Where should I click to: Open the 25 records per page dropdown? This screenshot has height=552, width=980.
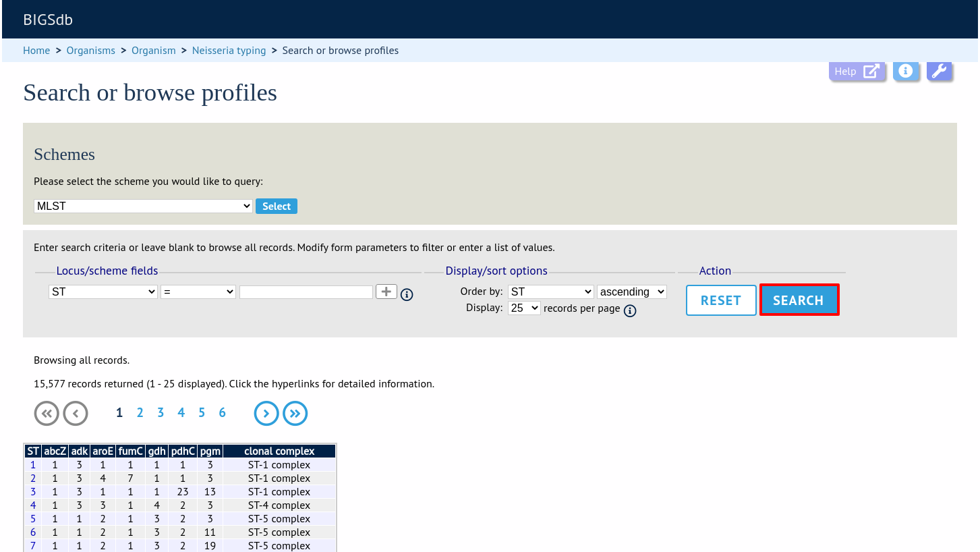coord(524,308)
